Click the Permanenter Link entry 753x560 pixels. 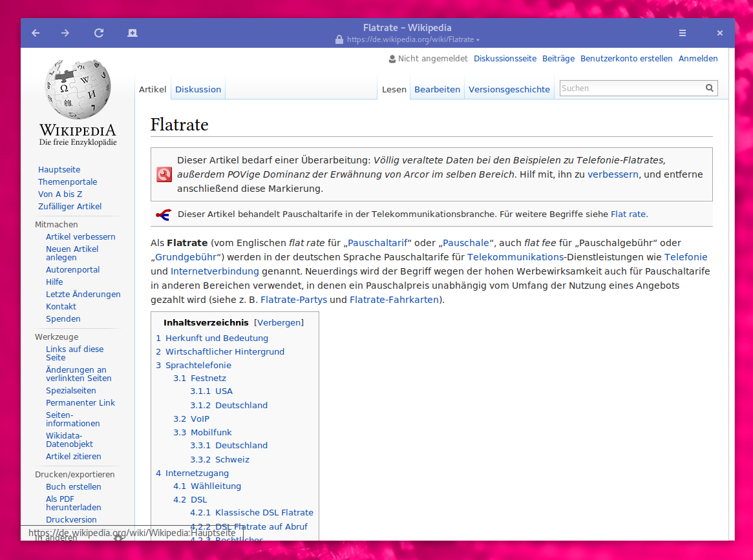click(x=80, y=402)
